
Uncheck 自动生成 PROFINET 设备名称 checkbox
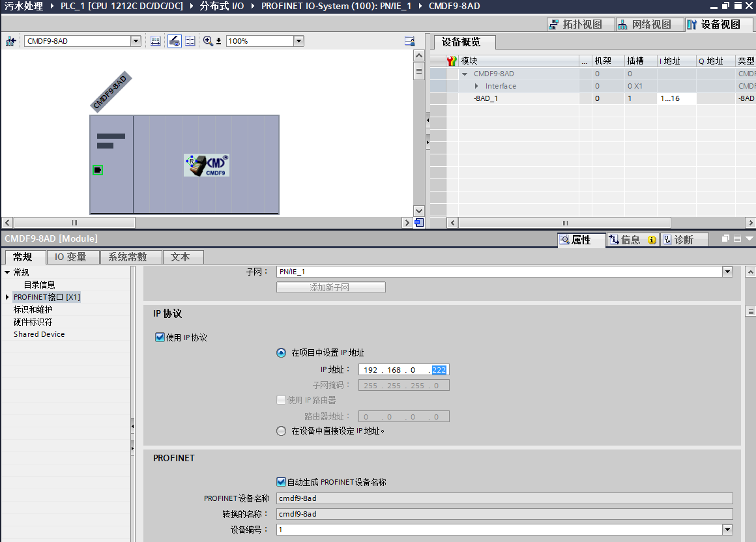(x=282, y=482)
